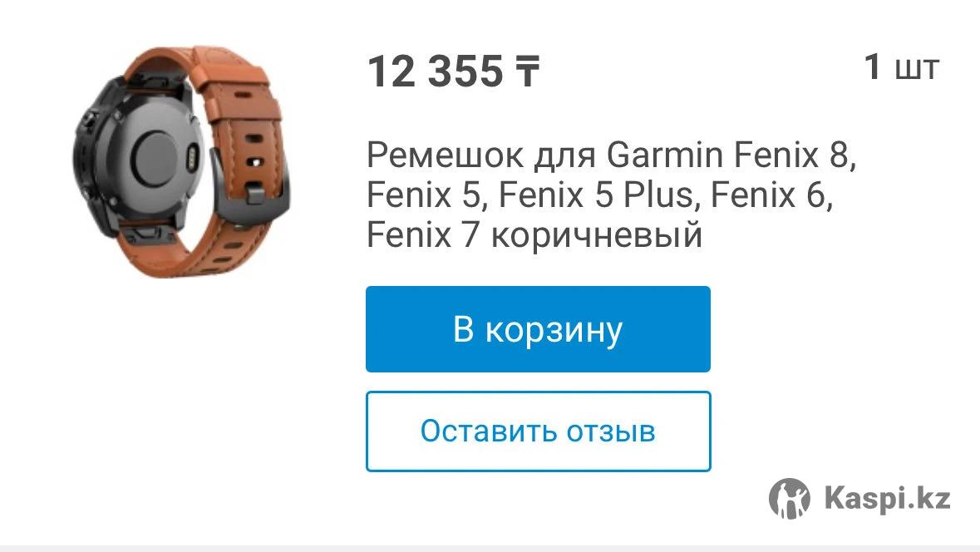This screenshot has height=552, width=980.
Task: Open the brown Garmin strap product thumbnail
Action: point(183,160)
